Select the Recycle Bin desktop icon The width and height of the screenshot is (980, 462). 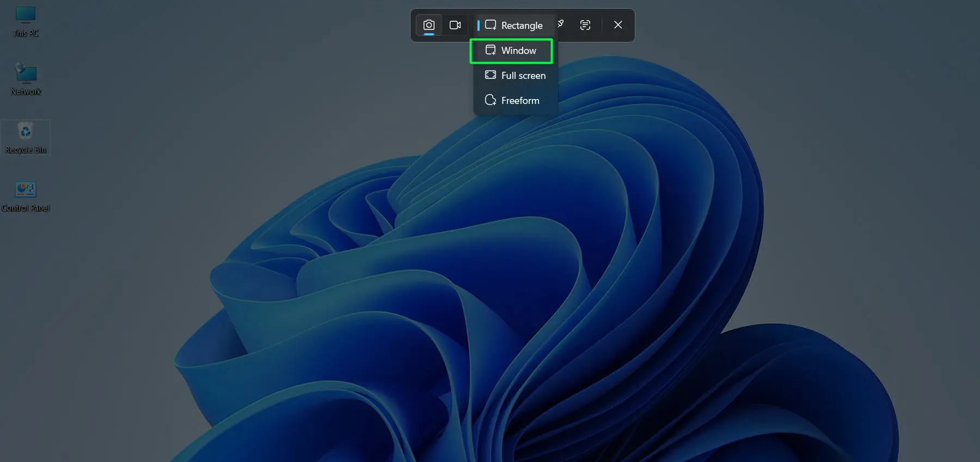click(x=26, y=131)
